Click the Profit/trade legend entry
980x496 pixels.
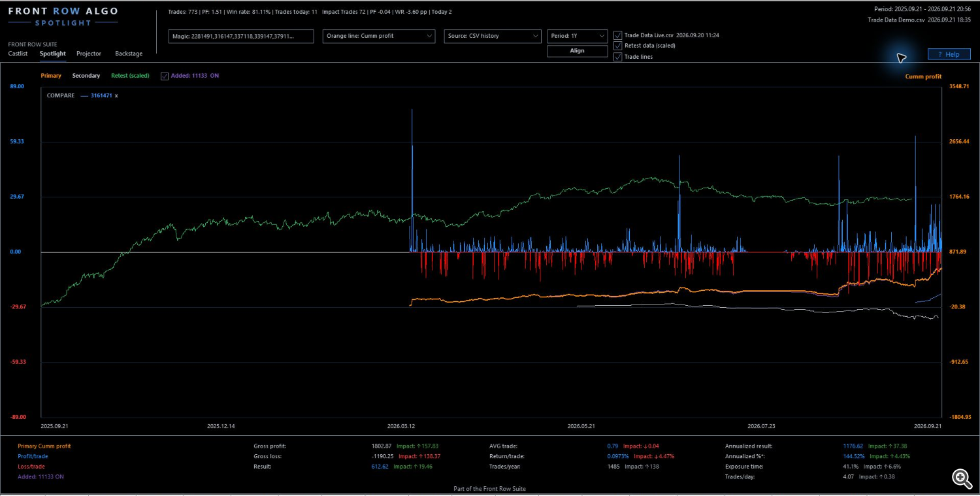pyautogui.click(x=33, y=456)
